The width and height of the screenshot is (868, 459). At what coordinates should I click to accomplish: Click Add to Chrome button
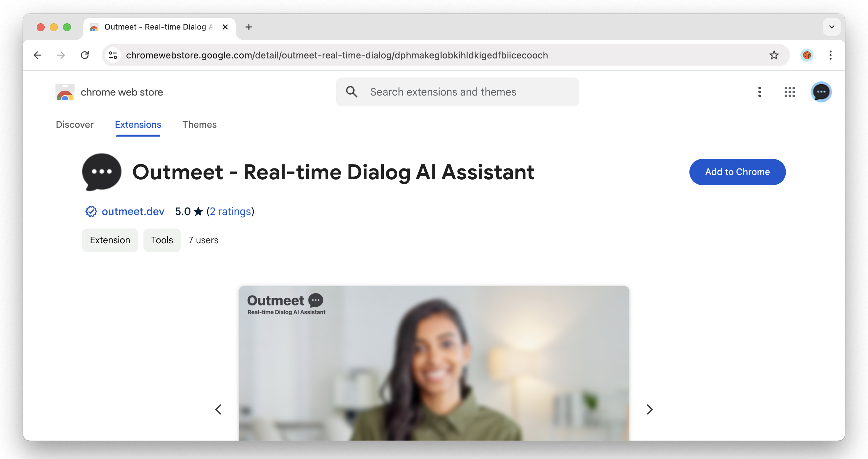(737, 171)
